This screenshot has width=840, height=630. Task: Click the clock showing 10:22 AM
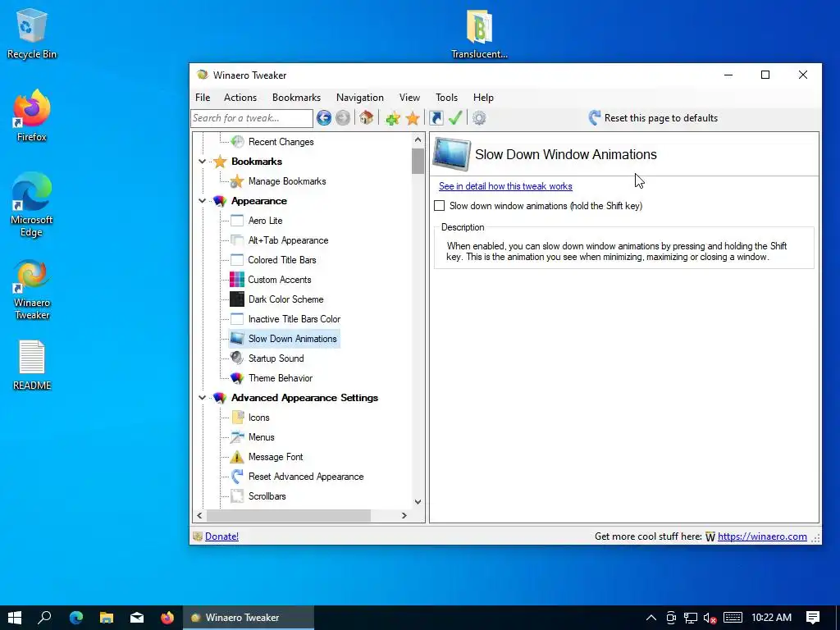pos(771,618)
